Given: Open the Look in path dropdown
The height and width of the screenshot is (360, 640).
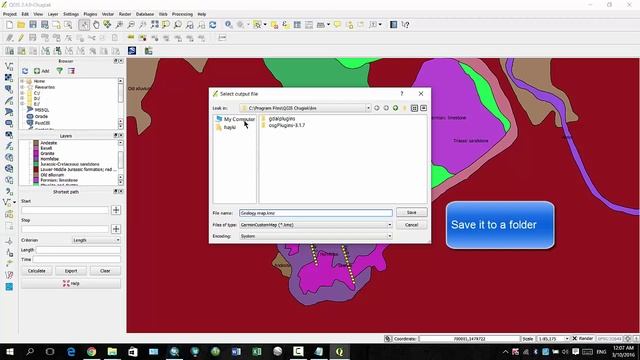Looking at the screenshot, I should click(x=368, y=108).
